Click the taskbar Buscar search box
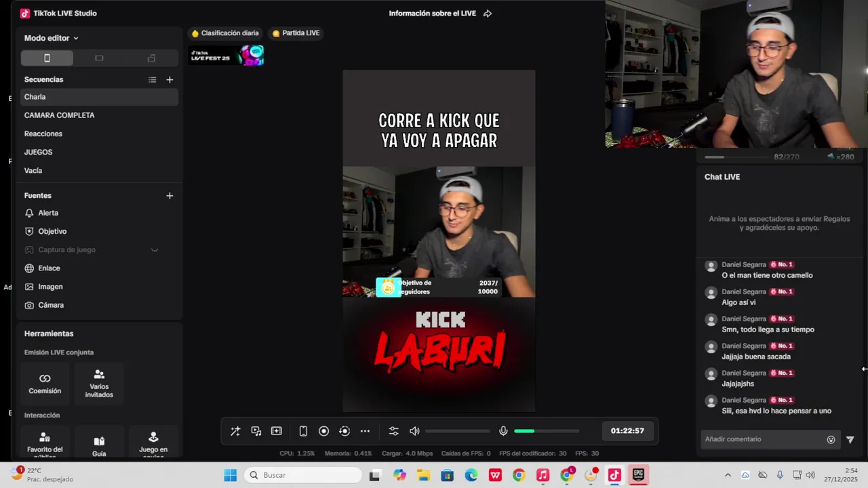This screenshot has width=868, height=488. pyautogui.click(x=303, y=475)
